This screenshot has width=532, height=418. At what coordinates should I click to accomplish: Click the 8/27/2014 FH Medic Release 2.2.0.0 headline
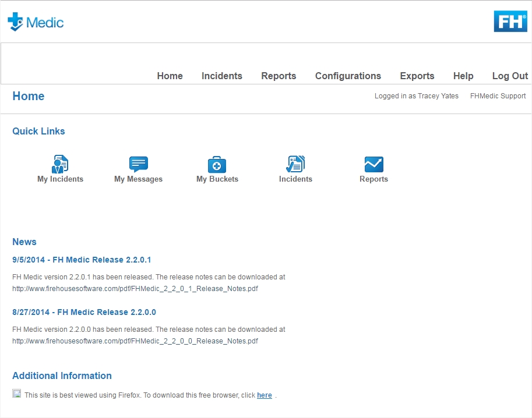[84, 312]
